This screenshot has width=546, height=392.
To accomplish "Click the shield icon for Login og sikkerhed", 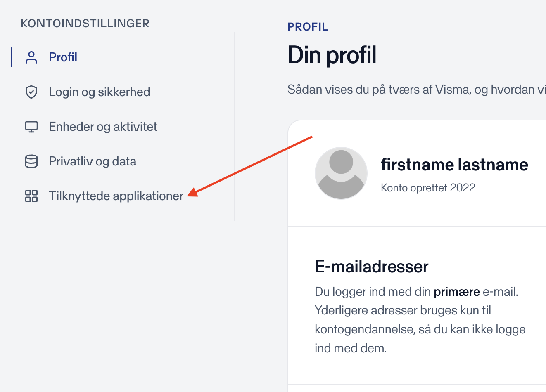I will click(31, 92).
